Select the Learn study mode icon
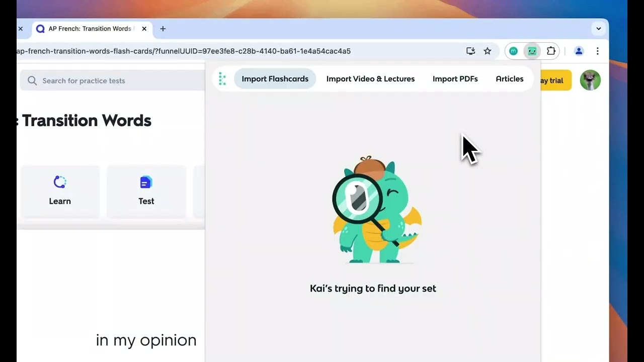 (60, 182)
